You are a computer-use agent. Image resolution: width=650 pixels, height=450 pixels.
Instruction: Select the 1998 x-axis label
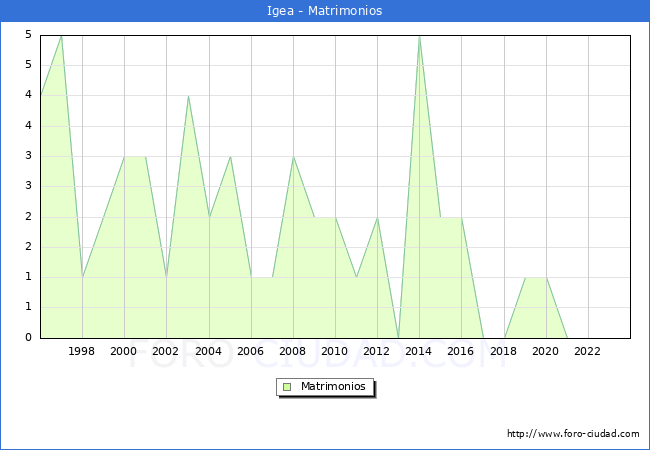point(82,351)
